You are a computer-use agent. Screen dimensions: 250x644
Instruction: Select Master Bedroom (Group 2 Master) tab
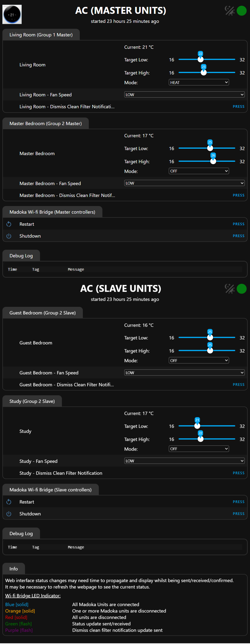pyautogui.click(x=45, y=123)
